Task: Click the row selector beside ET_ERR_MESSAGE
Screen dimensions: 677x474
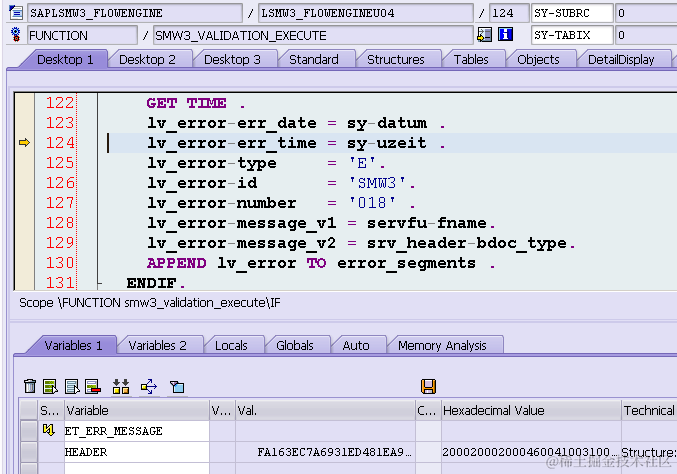Action: (x=29, y=431)
